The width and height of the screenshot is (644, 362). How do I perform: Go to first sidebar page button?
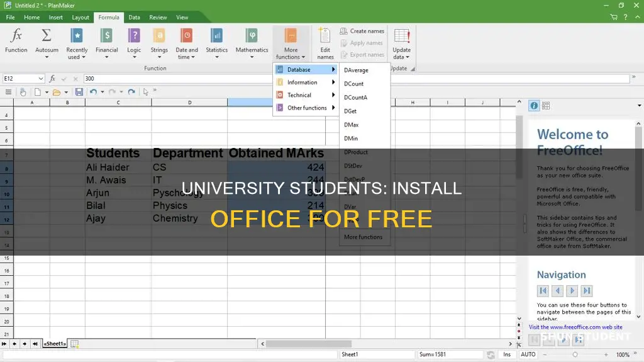[x=543, y=291]
